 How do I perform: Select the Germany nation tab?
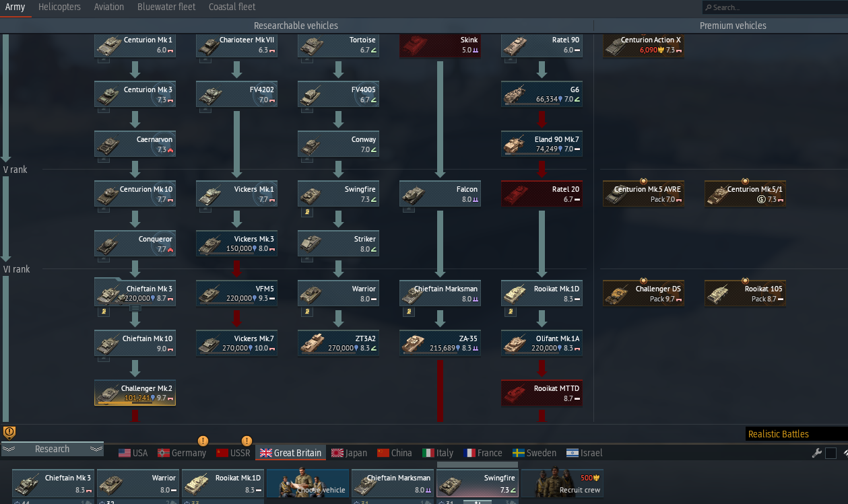tap(182, 453)
